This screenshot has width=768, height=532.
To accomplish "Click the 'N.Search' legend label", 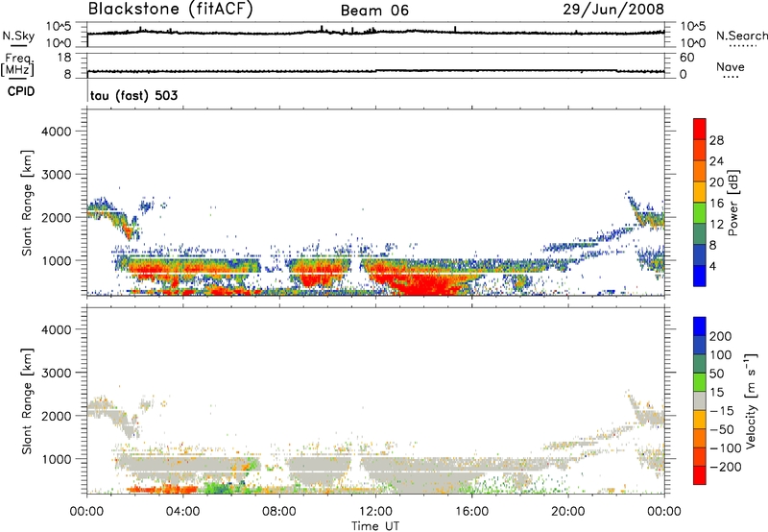I will [742, 36].
